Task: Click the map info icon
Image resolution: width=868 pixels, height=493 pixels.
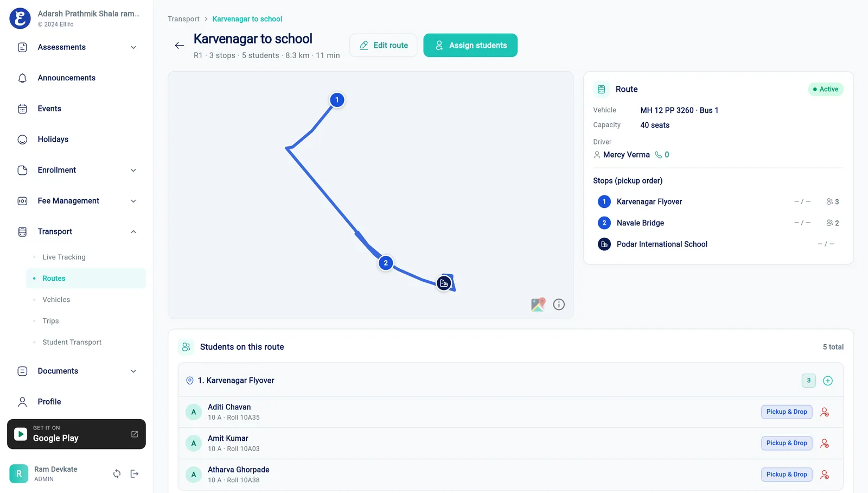Action: (x=559, y=305)
